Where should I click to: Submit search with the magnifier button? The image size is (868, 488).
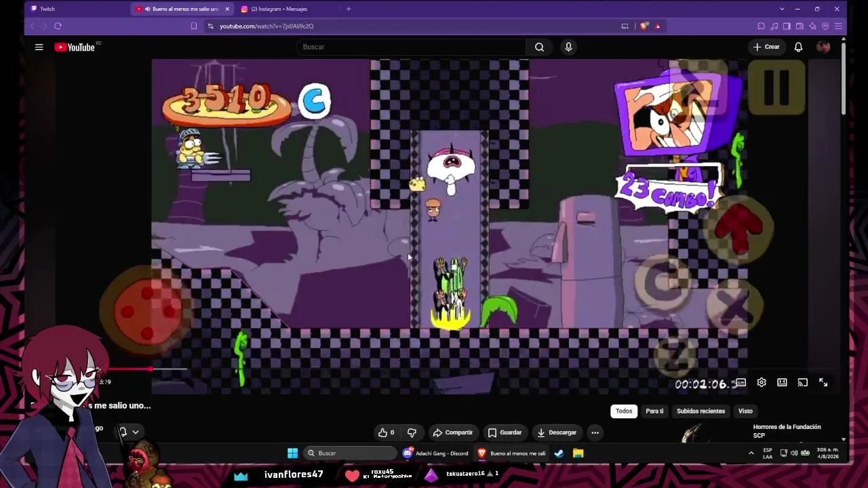click(x=539, y=47)
